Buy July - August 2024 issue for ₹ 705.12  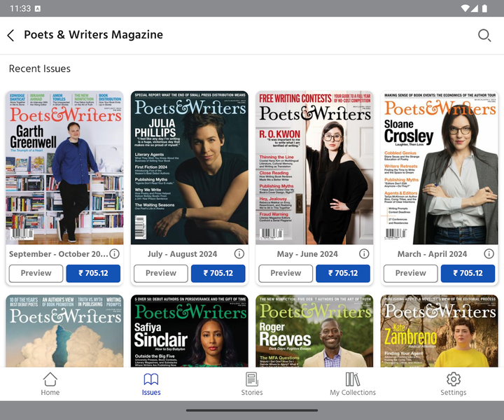point(218,273)
